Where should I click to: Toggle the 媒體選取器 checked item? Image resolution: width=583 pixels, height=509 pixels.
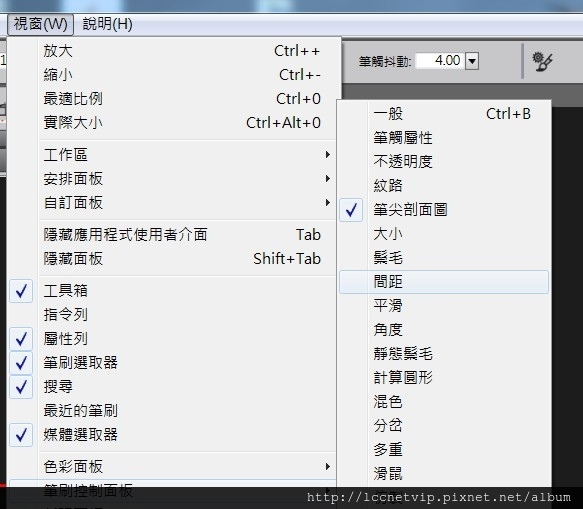[x=173, y=435]
